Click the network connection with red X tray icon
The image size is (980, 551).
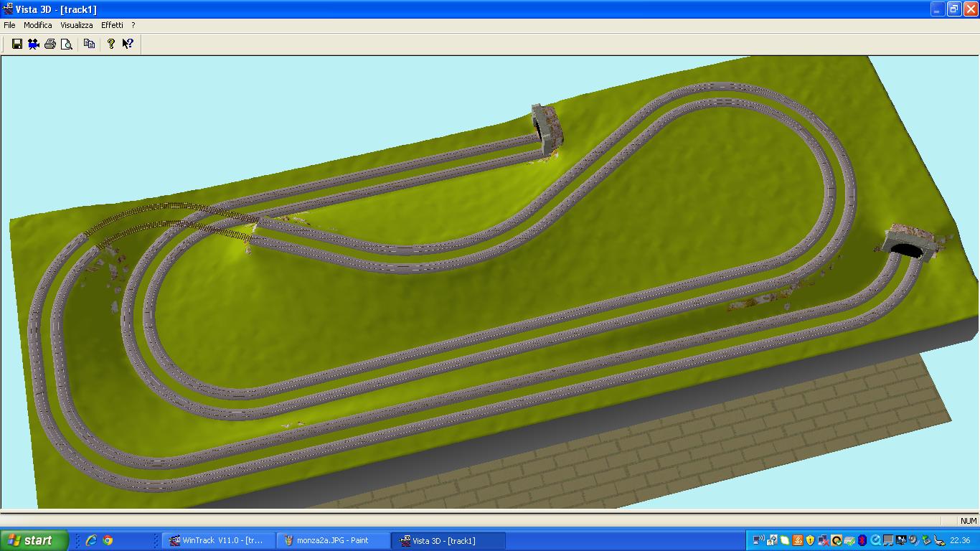[823, 540]
